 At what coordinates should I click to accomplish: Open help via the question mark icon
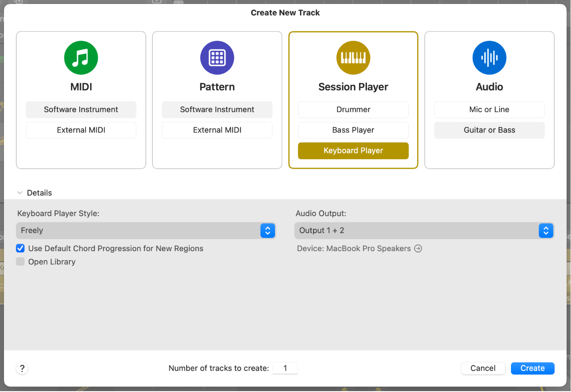tap(22, 368)
